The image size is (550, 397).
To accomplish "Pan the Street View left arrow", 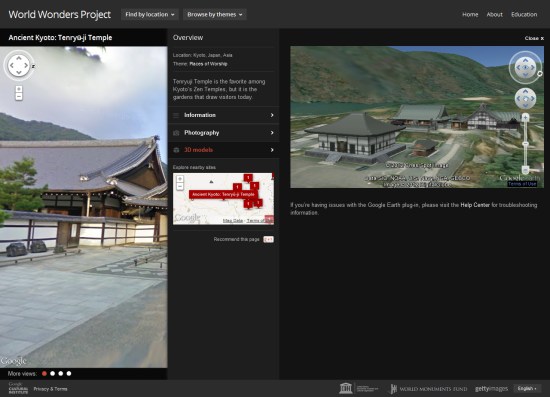I will click(12, 65).
